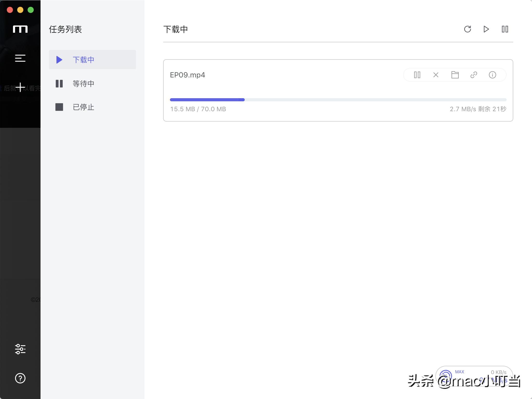
Task: Click the help question mark icon
Action: point(20,378)
